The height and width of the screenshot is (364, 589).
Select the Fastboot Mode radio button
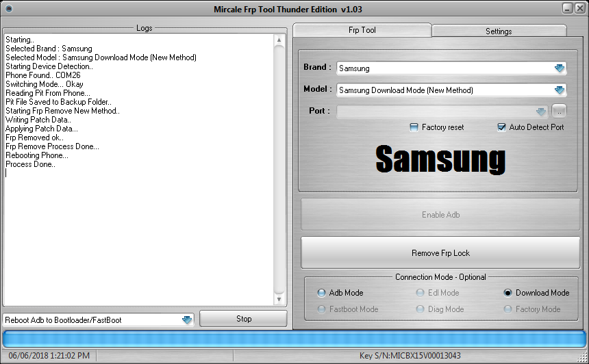(321, 309)
